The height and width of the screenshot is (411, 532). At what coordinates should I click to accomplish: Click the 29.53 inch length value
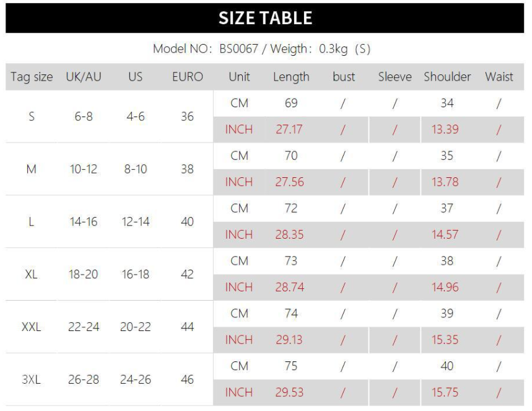coord(290,392)
